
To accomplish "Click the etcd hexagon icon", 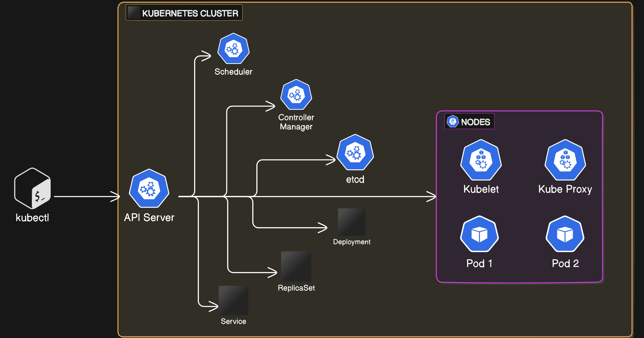I will [x=355, y=152].
